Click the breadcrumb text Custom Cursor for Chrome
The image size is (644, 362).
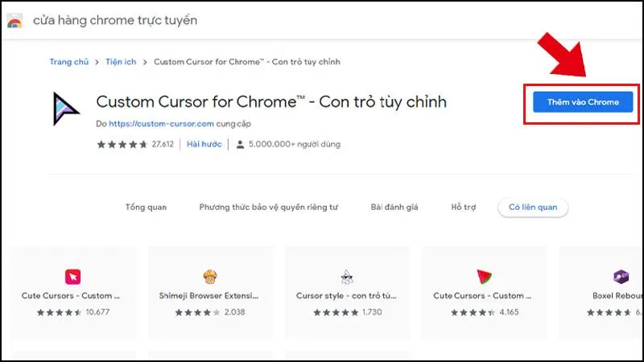coord(247,62)
